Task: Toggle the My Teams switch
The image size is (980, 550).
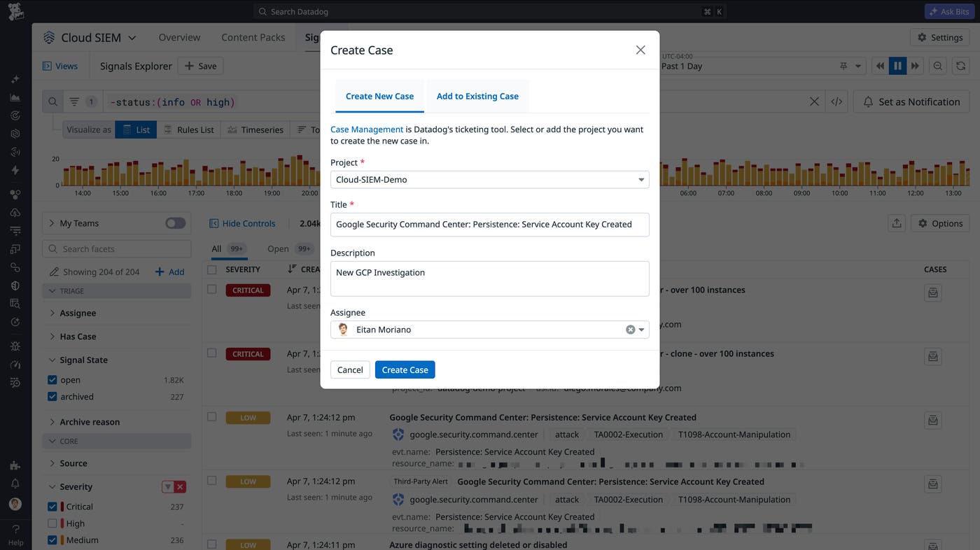Action: point(176,223)
